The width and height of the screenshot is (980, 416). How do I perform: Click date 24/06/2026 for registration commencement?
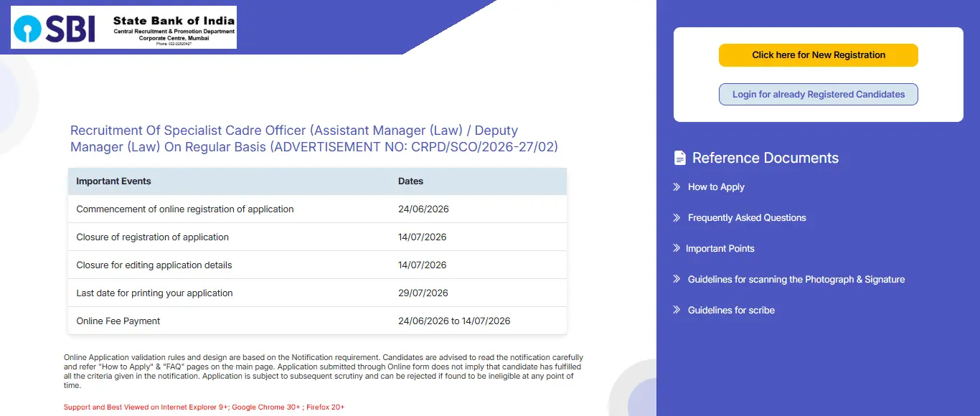[423, 209]
